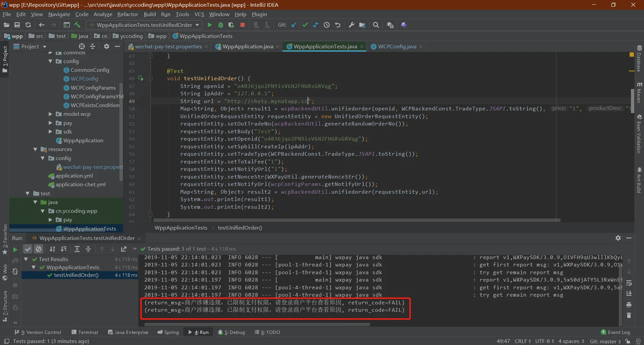Toggle Show Ignored tests button

click(x=39, y=249)
